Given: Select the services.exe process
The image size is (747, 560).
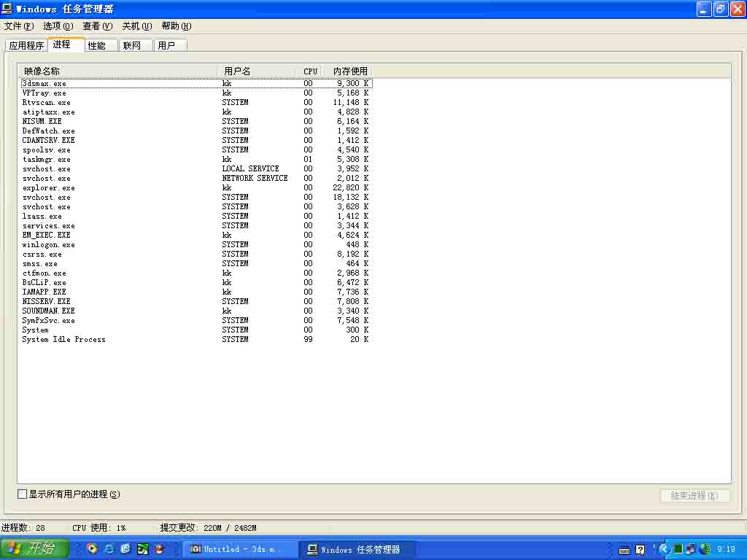Looking at the screenshot, I should click(x=196, y=226).
